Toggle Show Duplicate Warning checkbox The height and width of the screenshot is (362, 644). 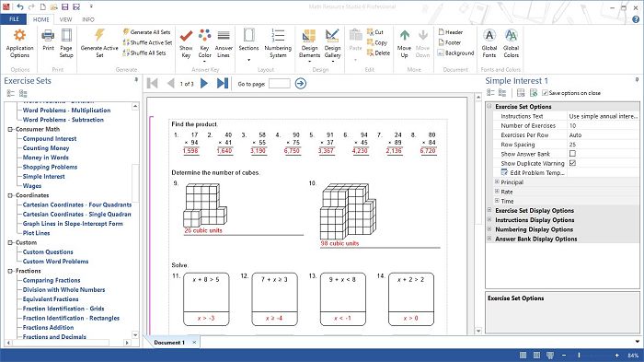tap(572, 163)
